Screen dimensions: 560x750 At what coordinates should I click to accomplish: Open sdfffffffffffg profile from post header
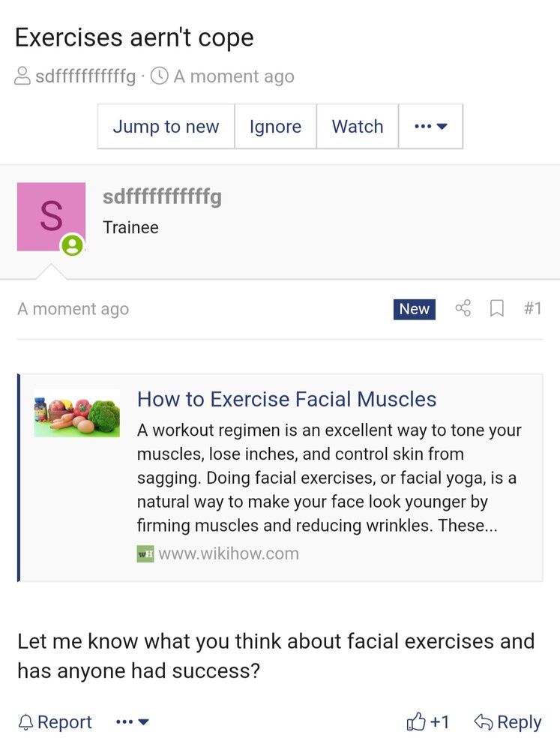[162, 196]
